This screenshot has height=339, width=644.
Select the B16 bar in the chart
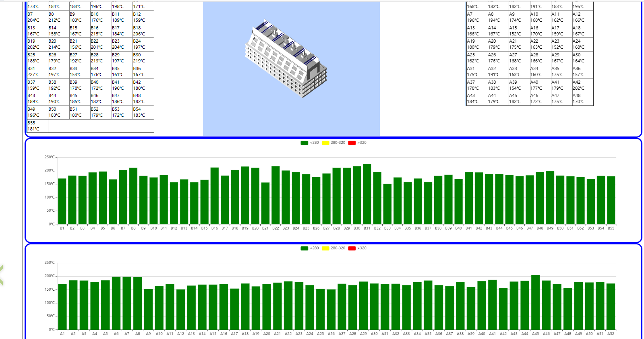click(215, 196)
